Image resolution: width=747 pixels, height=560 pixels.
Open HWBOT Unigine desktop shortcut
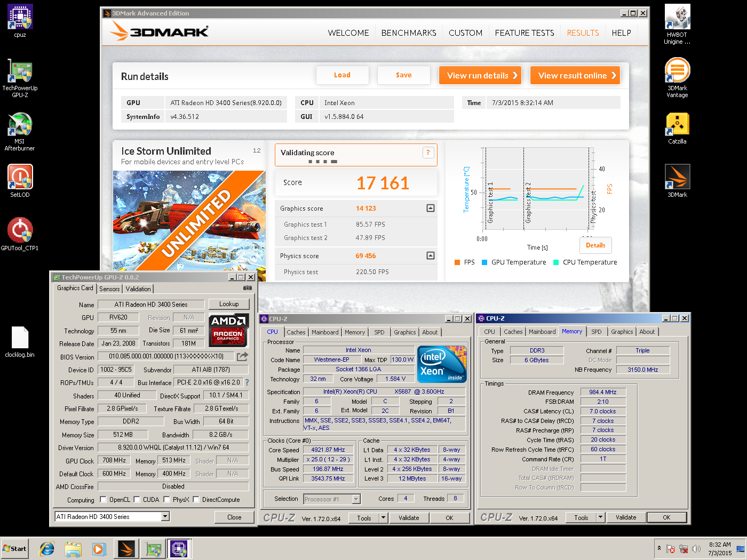pyautogui.click(x=677, y=25)
